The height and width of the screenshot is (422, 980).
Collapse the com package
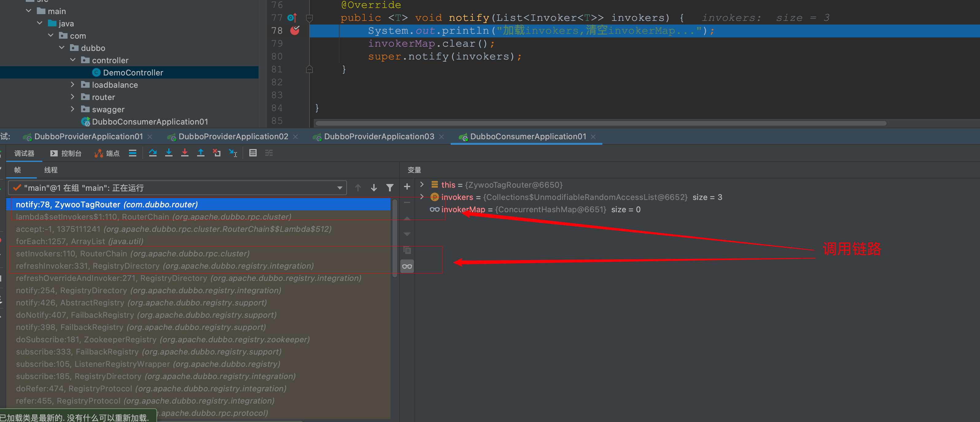[51, 35]
